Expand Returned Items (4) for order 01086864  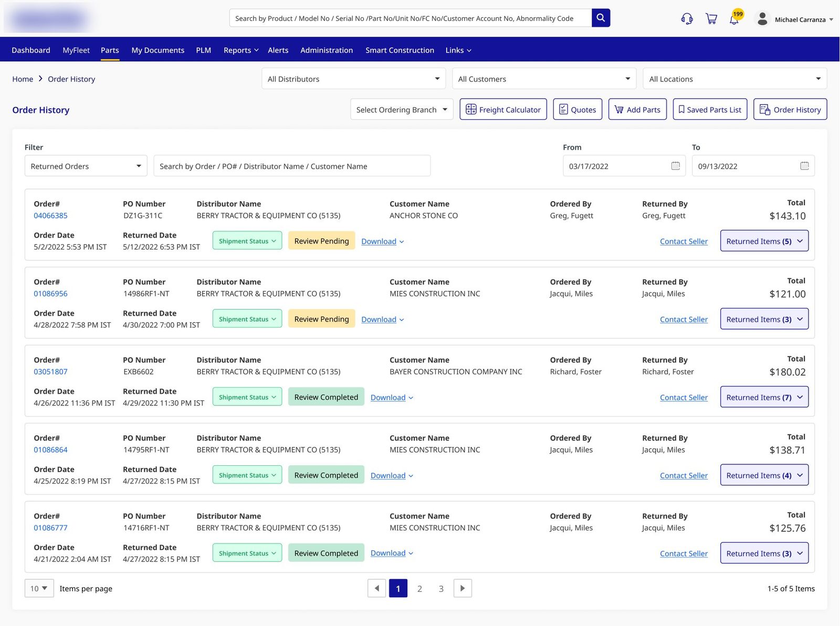click(x=764, y=475)
